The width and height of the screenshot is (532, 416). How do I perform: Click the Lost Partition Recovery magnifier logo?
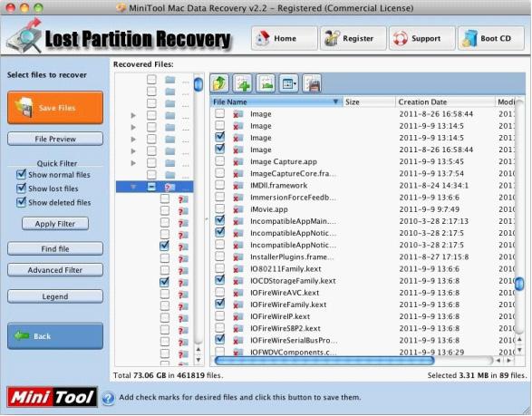24,35
